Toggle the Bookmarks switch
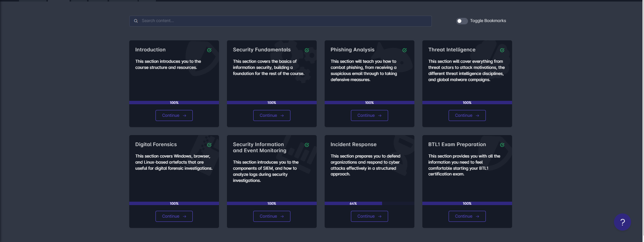644x242 pixels. [462, 21]
